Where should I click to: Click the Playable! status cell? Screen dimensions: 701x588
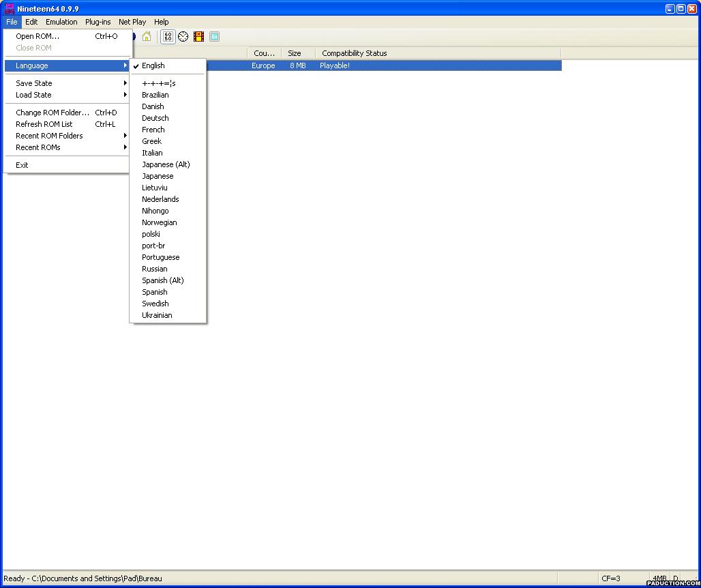[335, 65]
